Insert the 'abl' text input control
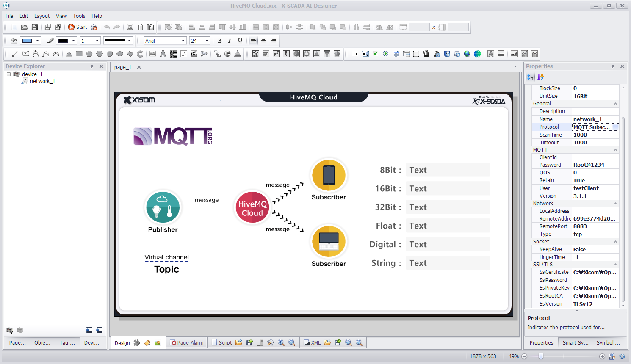 (355, 54)
